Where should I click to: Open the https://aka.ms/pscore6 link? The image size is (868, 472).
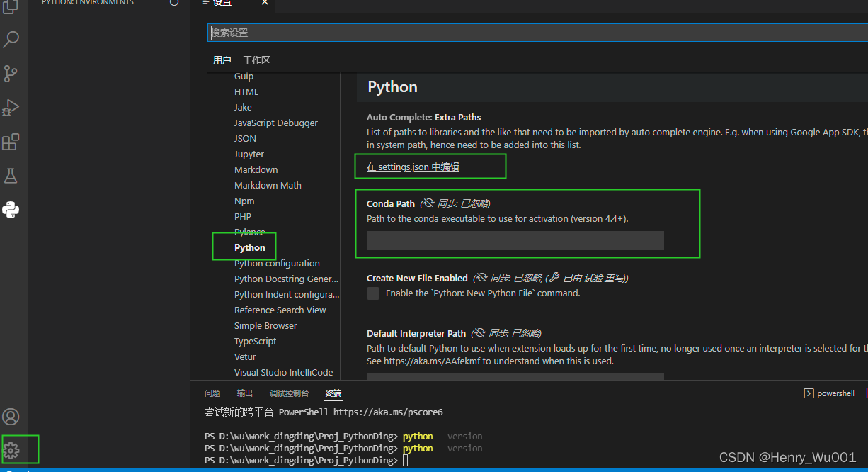click(388, 412)
